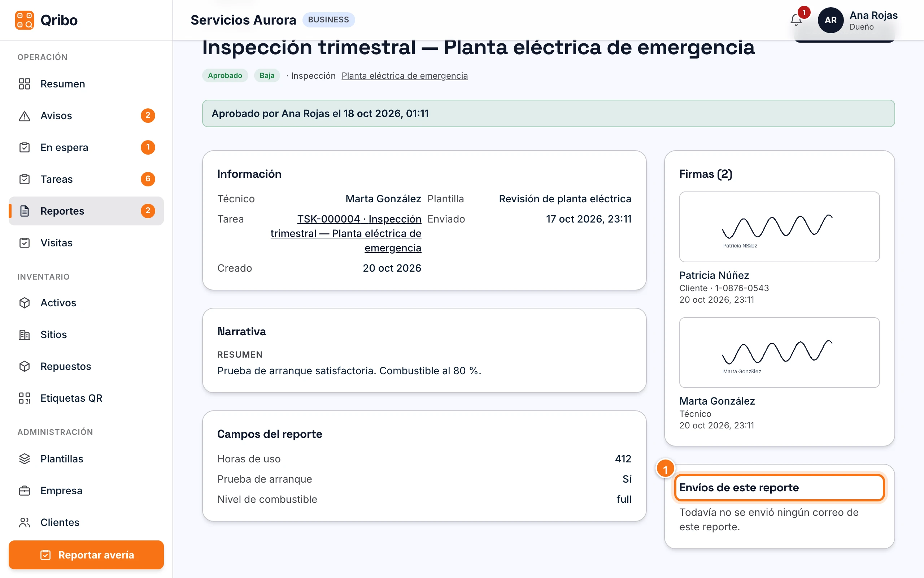Image resolution: width=924 pixels, height=578 pixels.
Task: Open Repuestos page
Action: [x=86, y=366]
